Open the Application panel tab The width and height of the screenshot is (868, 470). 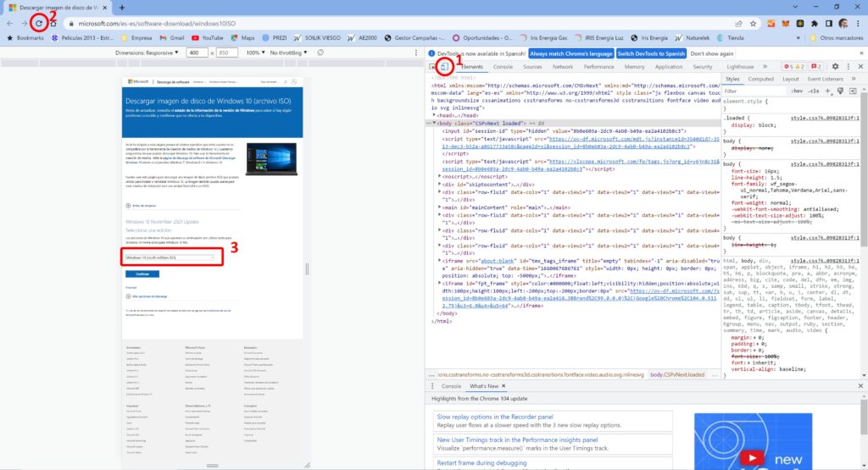point(669,67)
